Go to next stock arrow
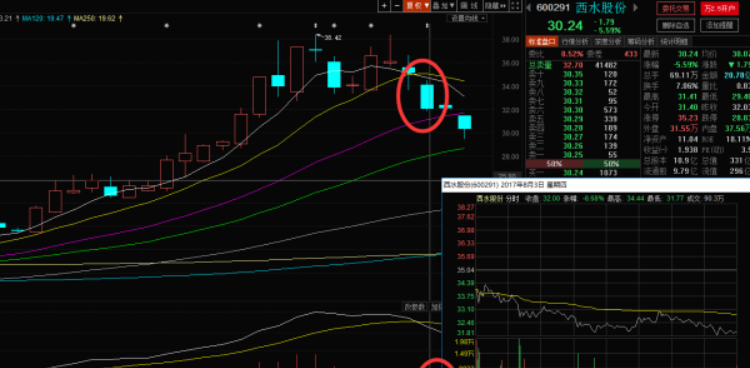Viewport: 750px width, 368px height. pos(636,7)
